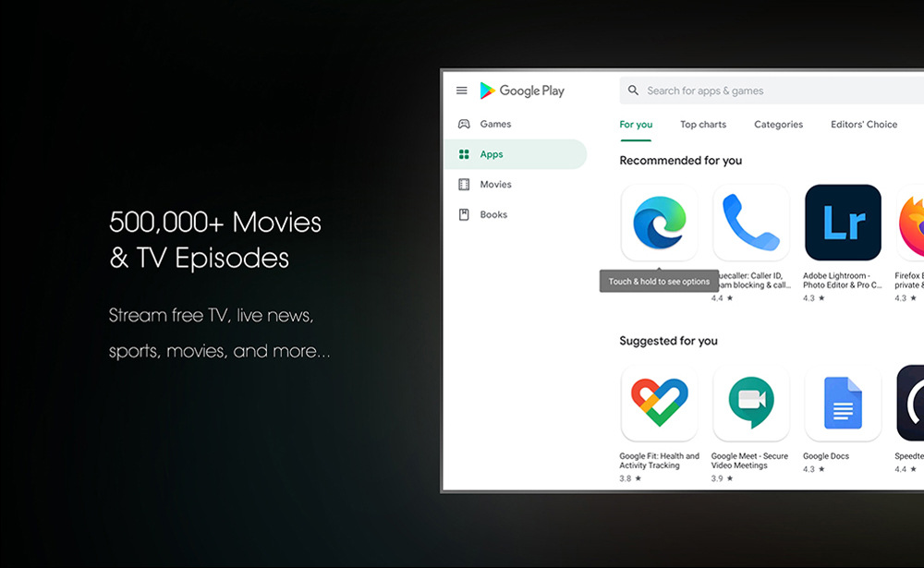Switch to the Top charts tab
924x568 pixels.
(x=703, y=125)
